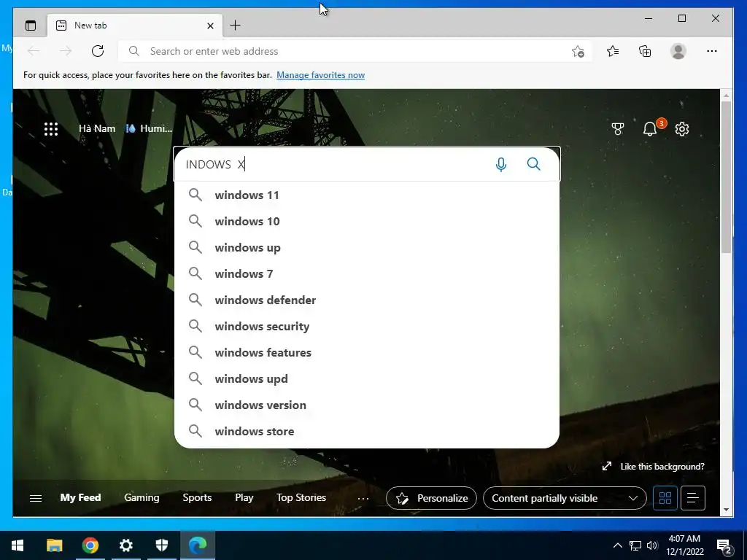
Task: Open the Favorites list icon
Action: tap(613, 51)
